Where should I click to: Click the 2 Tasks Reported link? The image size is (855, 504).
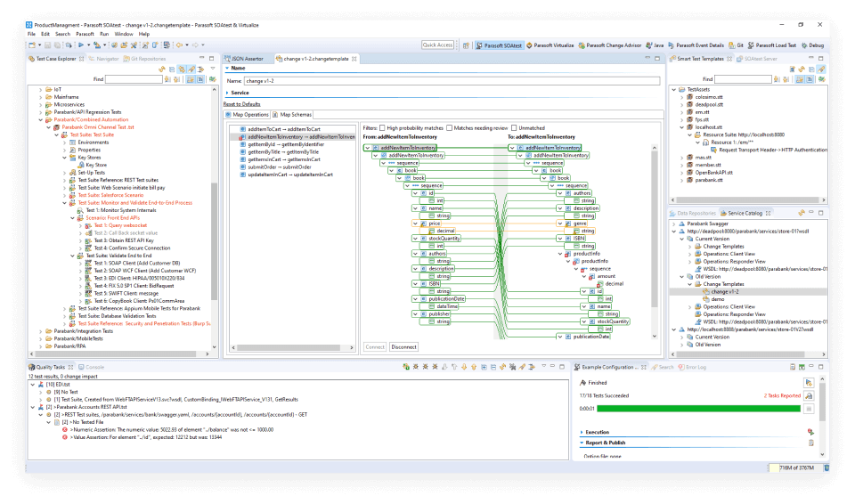(x=783, y=395)
